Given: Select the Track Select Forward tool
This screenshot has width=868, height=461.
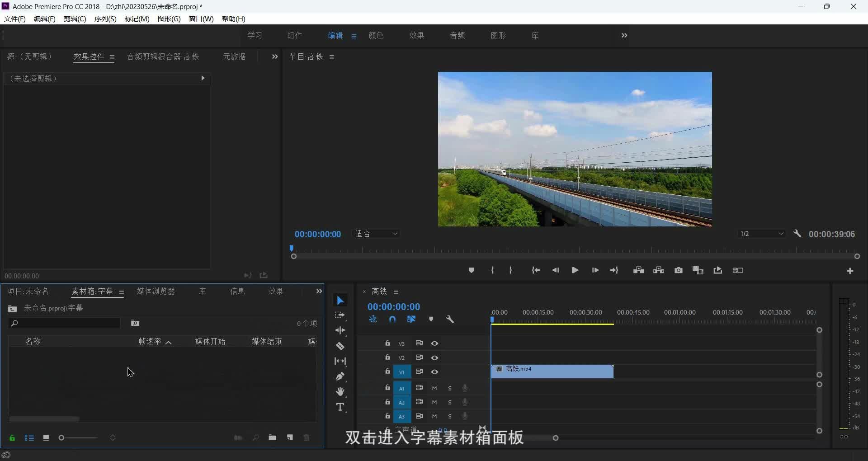Looking at the screenshot, I should pos(340,315).
